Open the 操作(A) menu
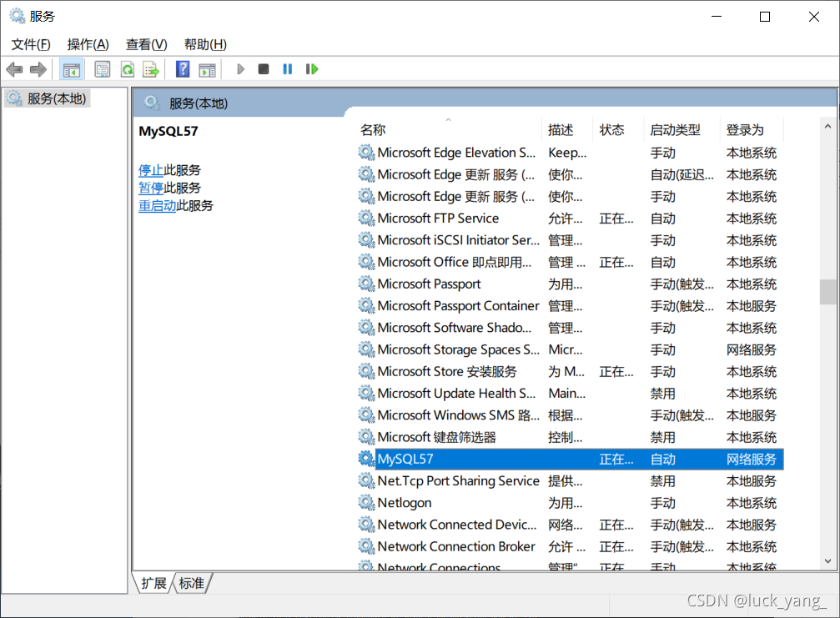This screenshot has height=618, width=840. click(88, 44)
